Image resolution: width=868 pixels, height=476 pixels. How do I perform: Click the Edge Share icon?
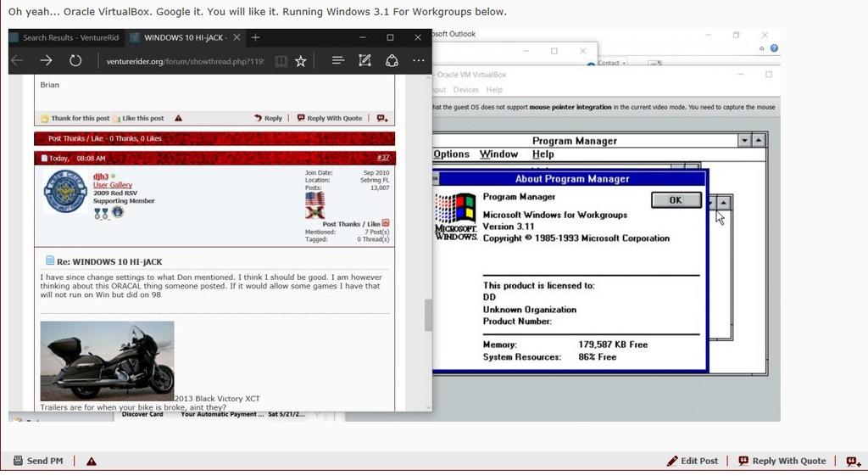(x=392, y=60)
